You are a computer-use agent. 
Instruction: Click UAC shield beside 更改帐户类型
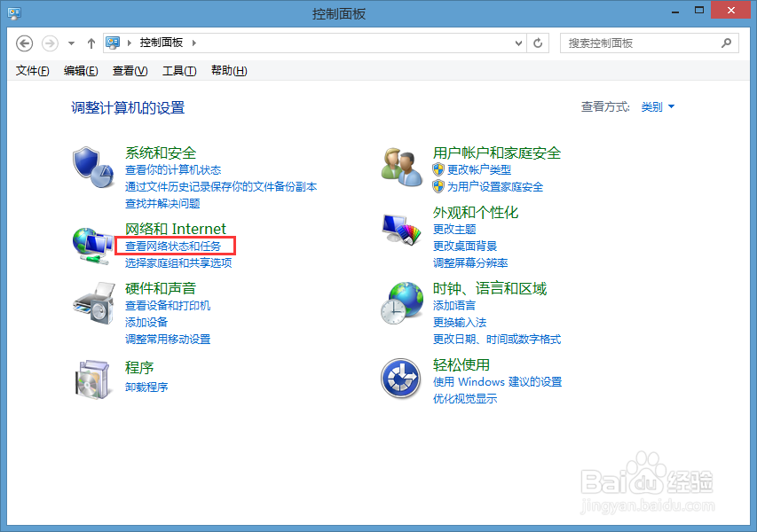point(438,169)
